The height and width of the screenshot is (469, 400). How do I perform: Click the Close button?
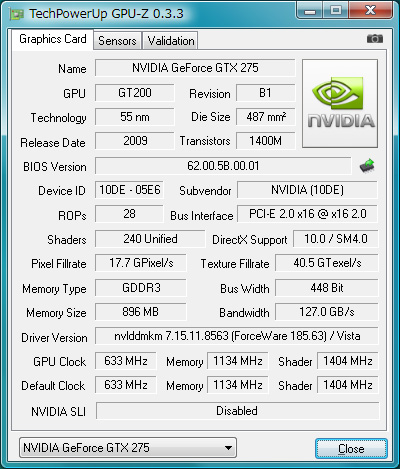tap(351, 449)
